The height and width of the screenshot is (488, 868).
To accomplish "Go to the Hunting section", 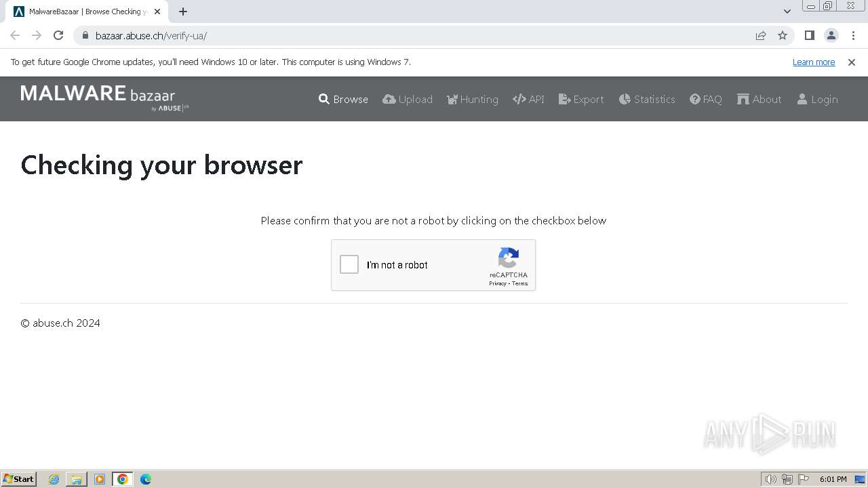I will point(473,99).
